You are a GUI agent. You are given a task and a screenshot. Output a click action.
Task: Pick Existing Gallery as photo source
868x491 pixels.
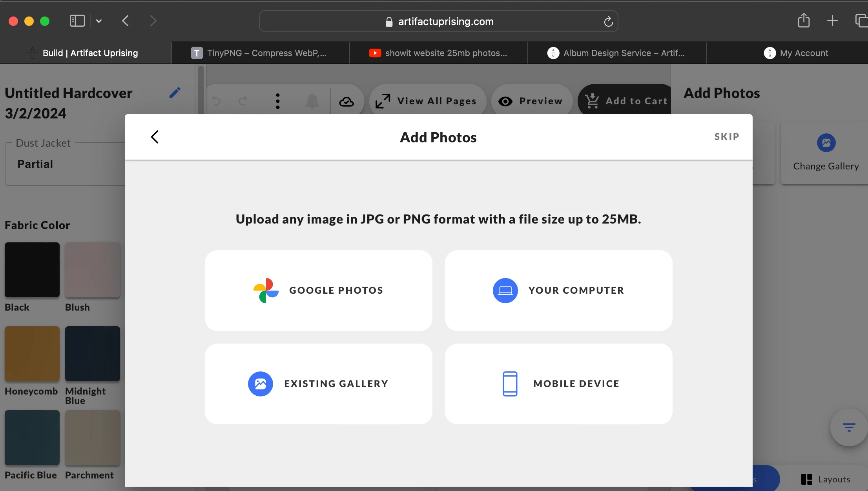coord(318,384)
